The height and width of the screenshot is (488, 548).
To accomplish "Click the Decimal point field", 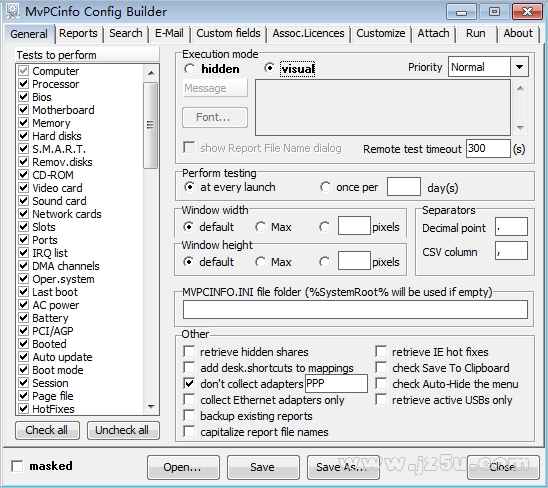I will pyautogui.click(x=511, y=227).
